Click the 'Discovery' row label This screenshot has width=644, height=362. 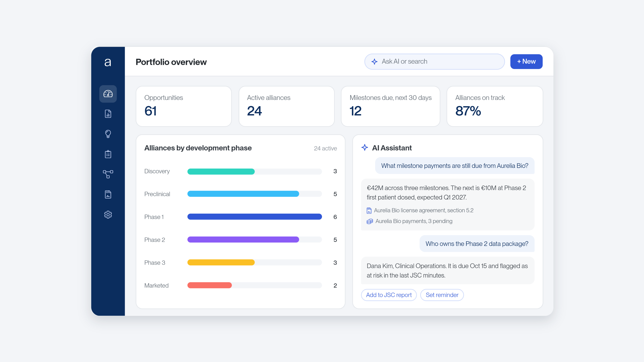point(157,171)
